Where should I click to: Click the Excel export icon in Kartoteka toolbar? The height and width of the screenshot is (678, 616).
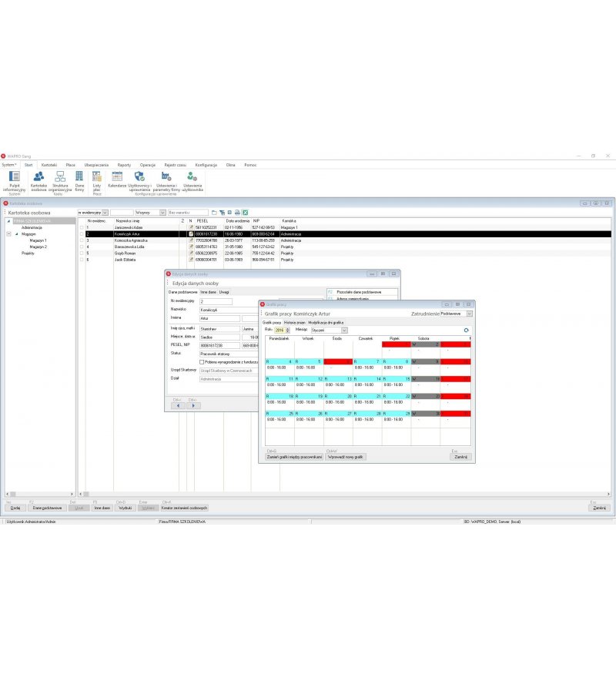click(245, 213)
